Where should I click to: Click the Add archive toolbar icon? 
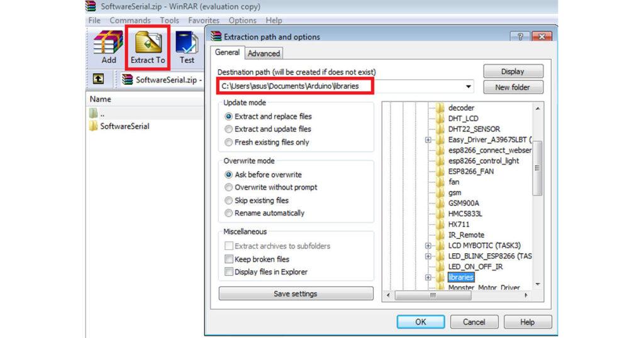coord(108,47)
